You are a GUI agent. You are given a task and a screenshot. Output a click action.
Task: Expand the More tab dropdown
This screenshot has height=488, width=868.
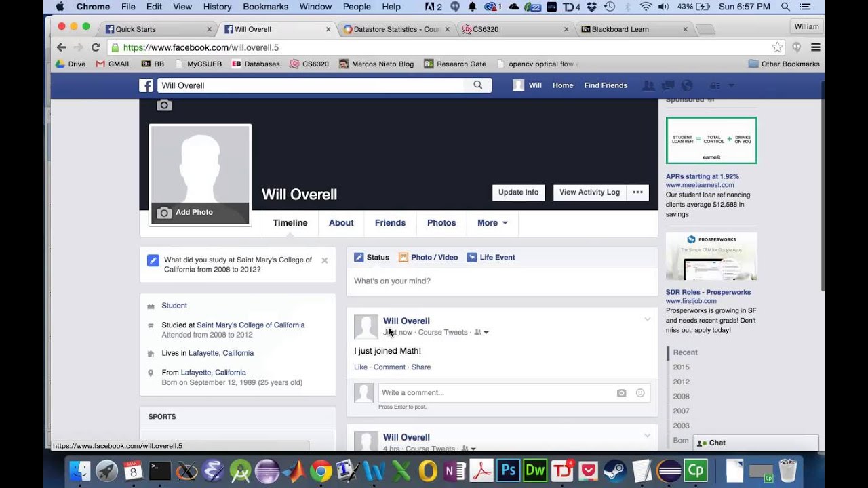[x=492, y=222]
